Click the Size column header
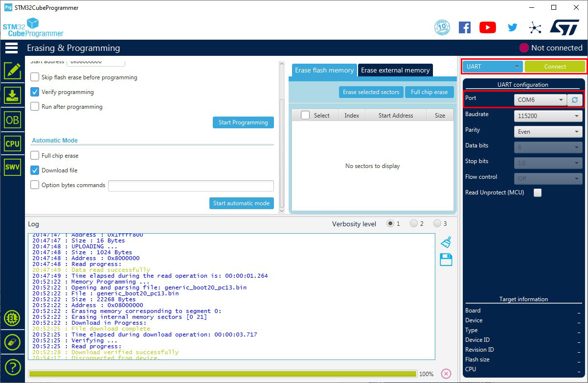The width and height of the screenshot is (588, 383). click(440, 115)
